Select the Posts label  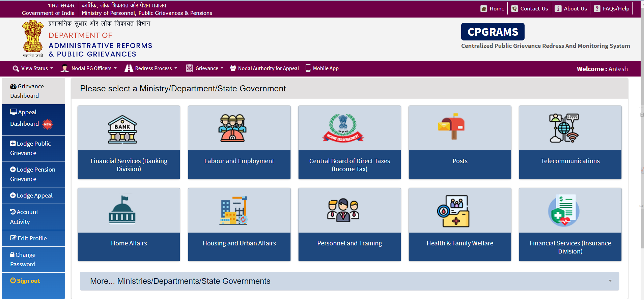click(x=460, y=161)
